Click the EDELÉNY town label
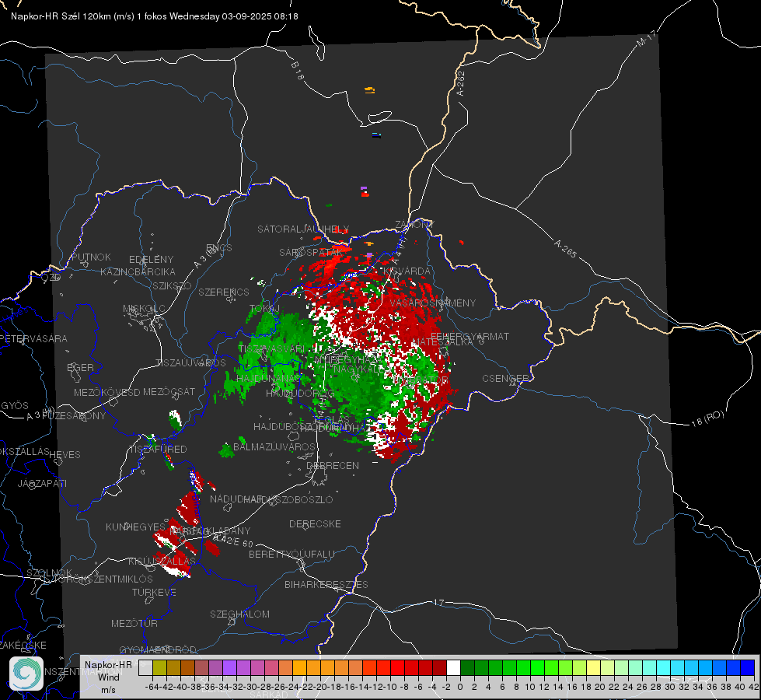This screenshot has height=700, width=761. pyautogui.click(x=151, y=259)
